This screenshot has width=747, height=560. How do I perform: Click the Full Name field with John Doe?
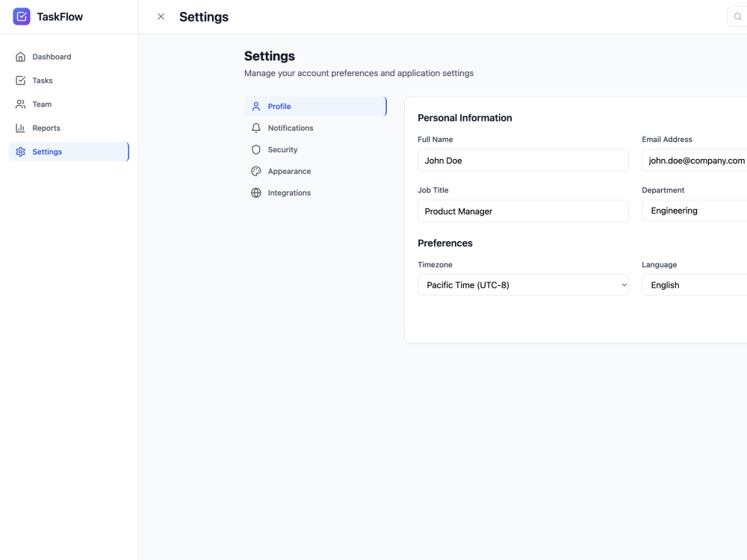click(x=523, y=161)
